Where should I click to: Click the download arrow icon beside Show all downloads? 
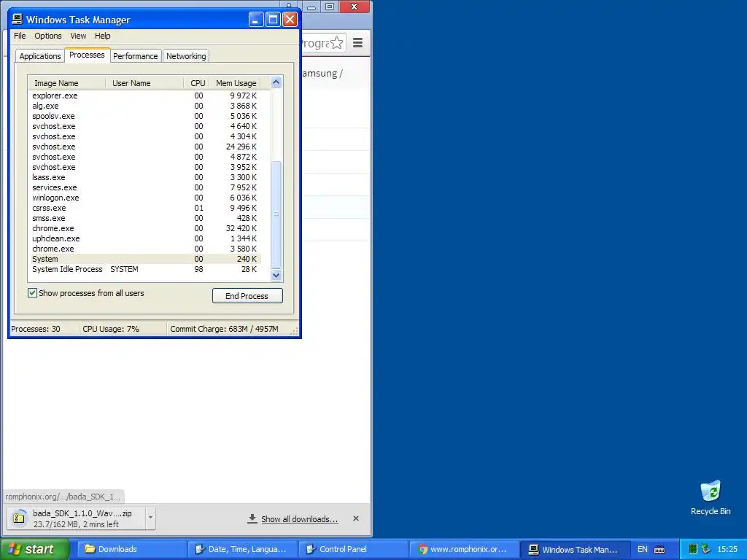coord(252,518)
